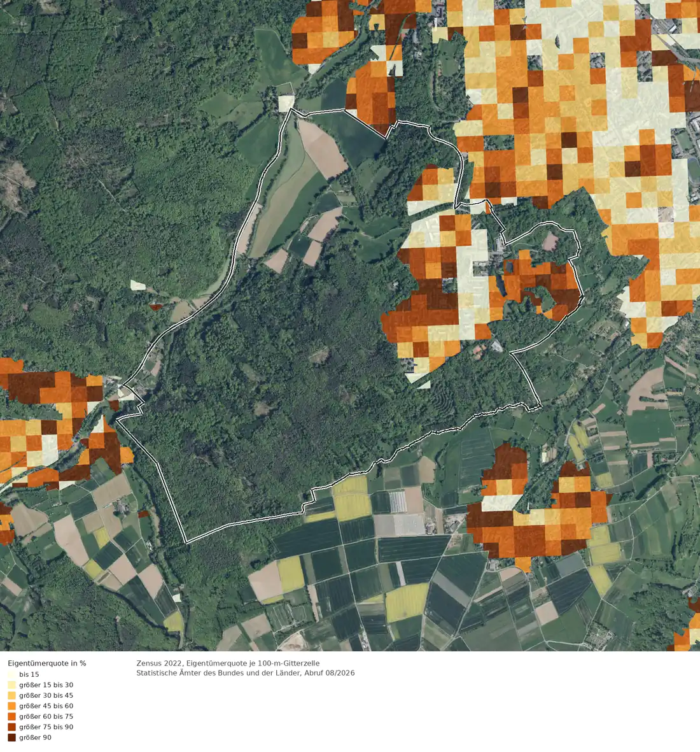The image size is (700, 752).
Task: Click the 'größer 15 bis 30' label text
Action: 46,685
